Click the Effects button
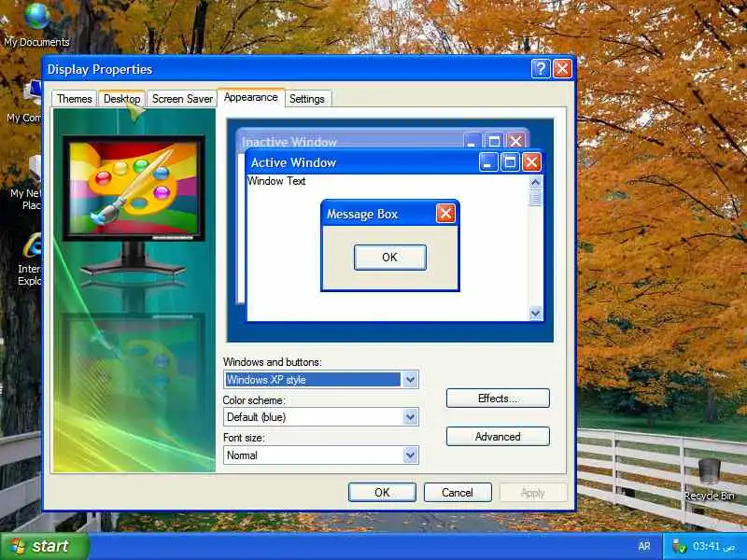 pos(498,399)
